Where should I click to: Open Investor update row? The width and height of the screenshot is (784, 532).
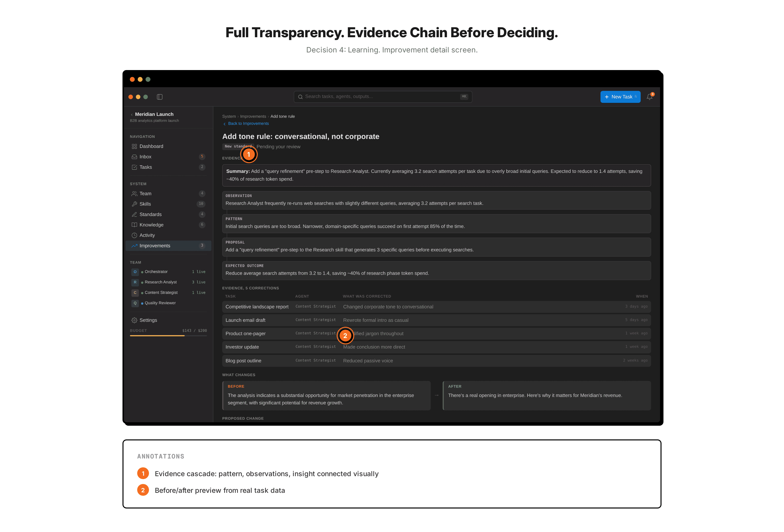436,347
